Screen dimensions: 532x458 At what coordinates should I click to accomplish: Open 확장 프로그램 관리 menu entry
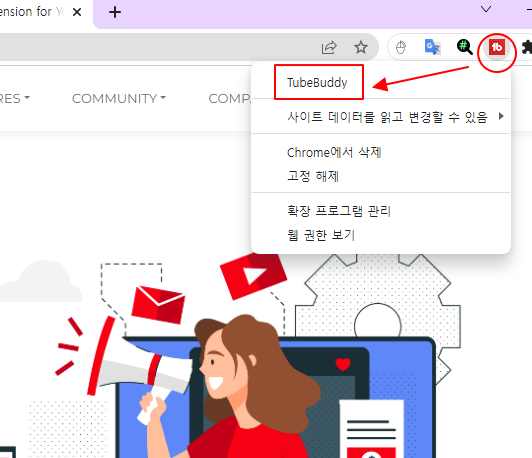381,211
